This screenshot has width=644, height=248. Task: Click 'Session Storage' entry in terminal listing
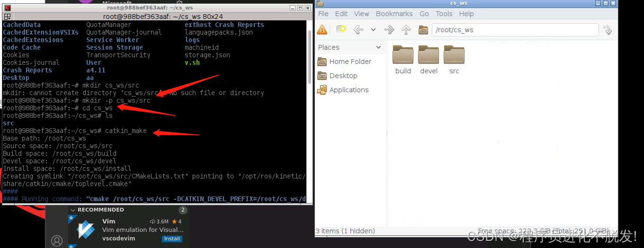(115, 47)
